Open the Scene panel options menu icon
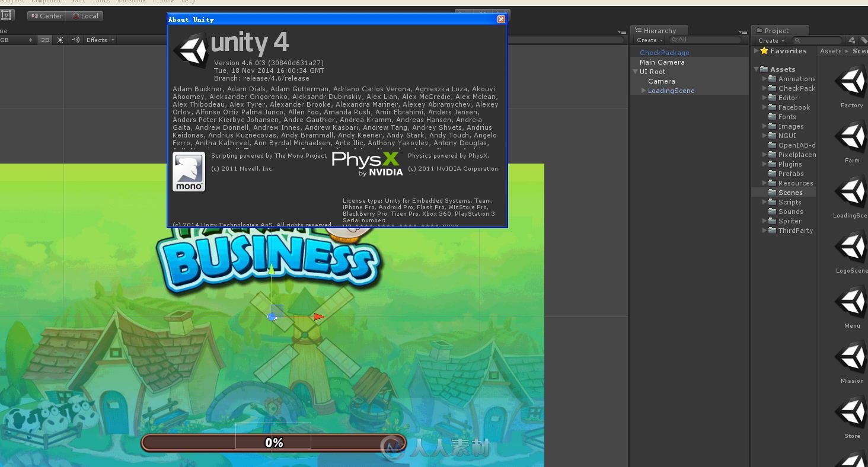 pyautogui.click(x=621, y=31)
